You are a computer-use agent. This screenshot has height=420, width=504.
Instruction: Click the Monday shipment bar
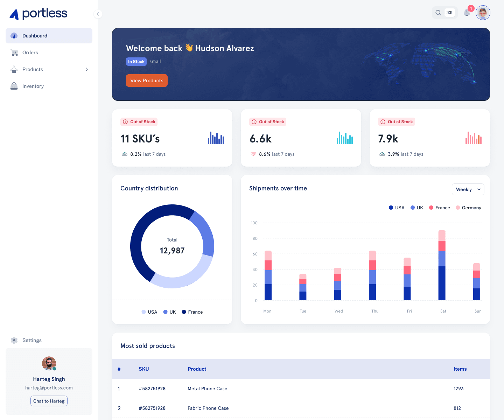(x=268, y=275)
